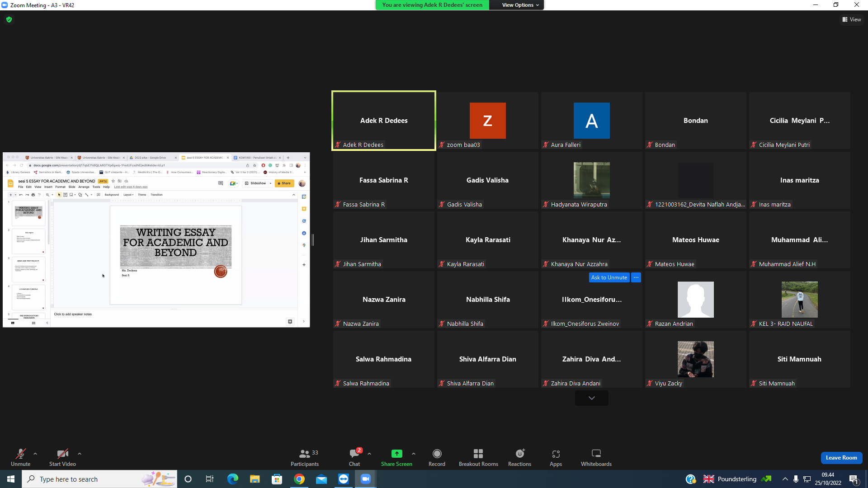Click zoom baa03 orange Z avatar
This screenshot has height=488, width=868.
click(487, 121)
